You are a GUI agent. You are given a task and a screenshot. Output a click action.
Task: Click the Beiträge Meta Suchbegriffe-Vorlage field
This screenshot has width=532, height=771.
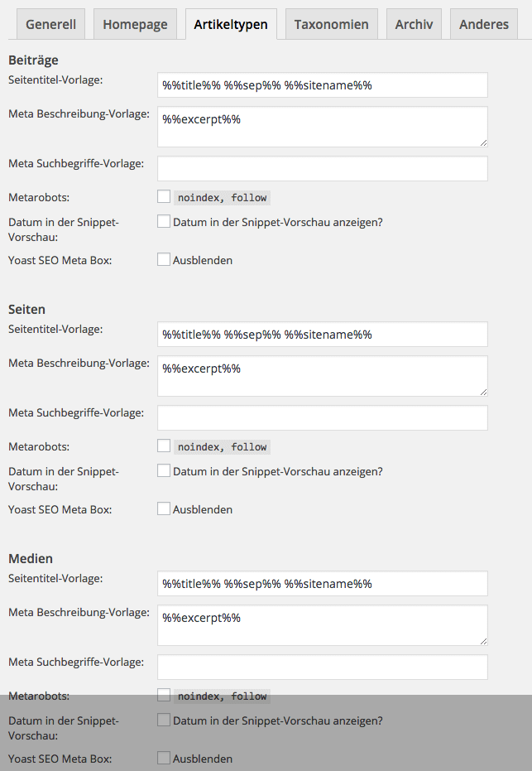point(322,168)
